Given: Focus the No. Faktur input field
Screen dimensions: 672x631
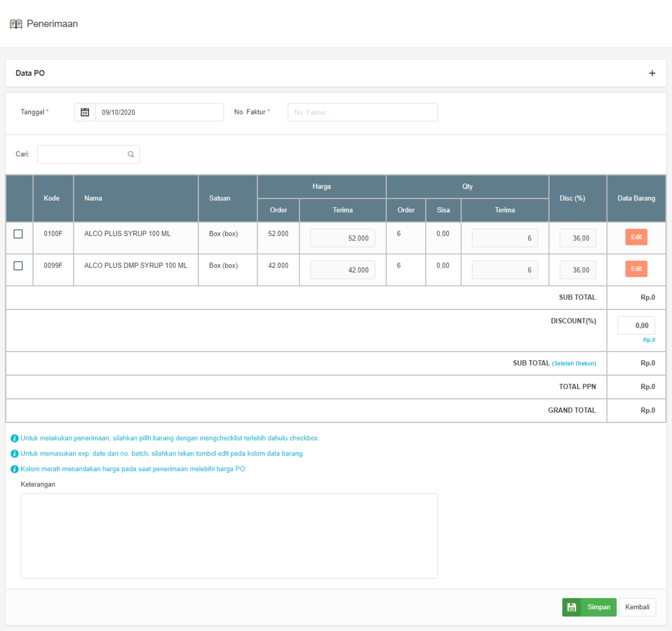Looking at the screenshot, I should click(362, 112).
